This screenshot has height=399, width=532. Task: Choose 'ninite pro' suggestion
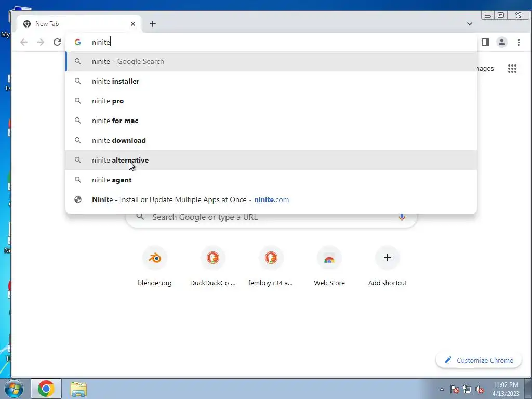coord(271,101)
